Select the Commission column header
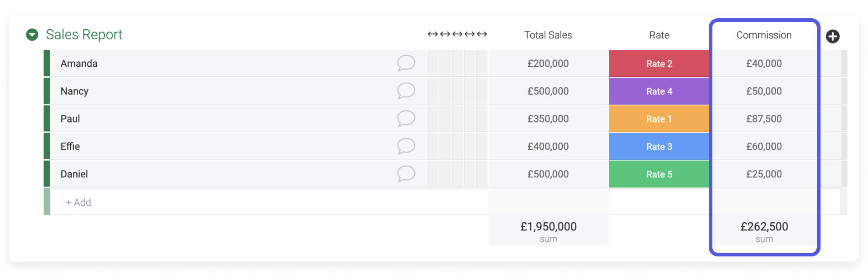Screen dimensions: 868x277 (x=764, y=35)
